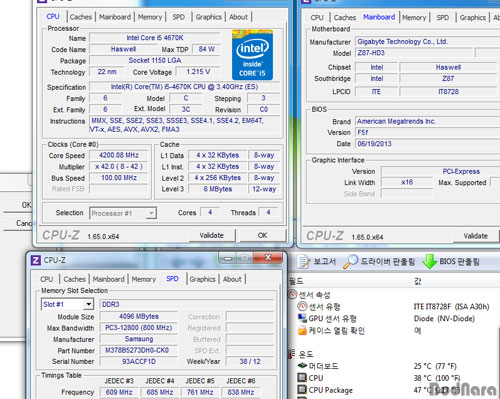The width and height of the screenshot is (500, 399).
Task: Click the 온도 temperature section icon
Action: click(292, 354)
